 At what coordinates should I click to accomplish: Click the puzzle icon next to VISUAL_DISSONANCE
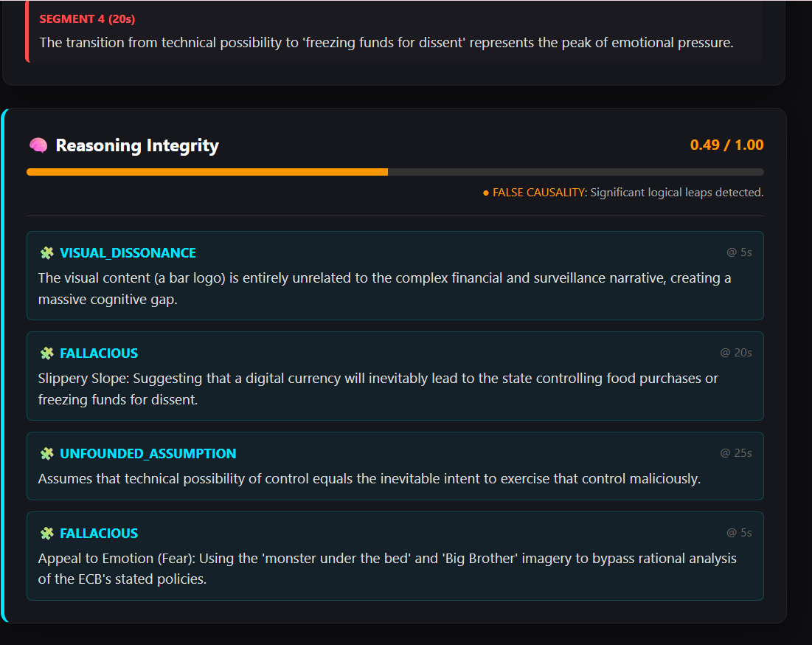pos(47,253)
